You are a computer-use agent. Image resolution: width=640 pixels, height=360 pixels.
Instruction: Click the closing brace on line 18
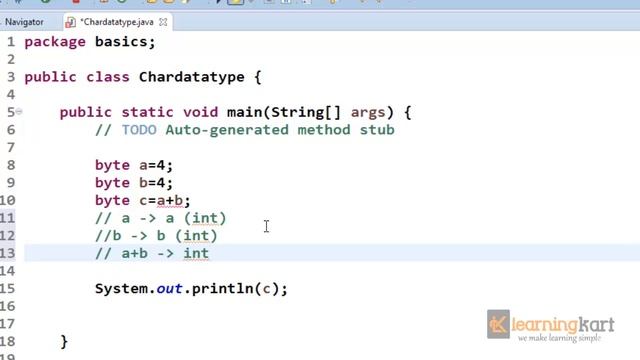[x=64, y=341]
